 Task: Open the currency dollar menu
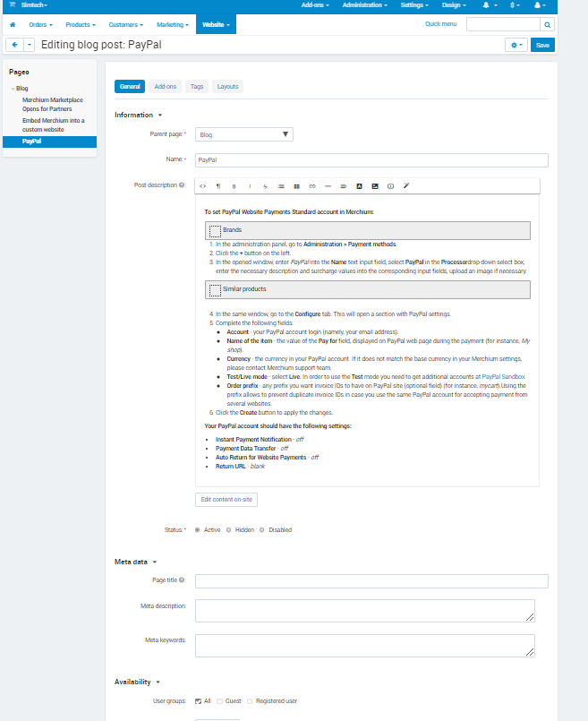pyautogui.click(x=515, y=5)
